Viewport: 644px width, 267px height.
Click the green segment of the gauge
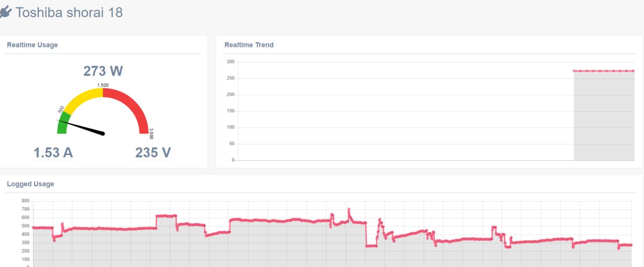62,124
